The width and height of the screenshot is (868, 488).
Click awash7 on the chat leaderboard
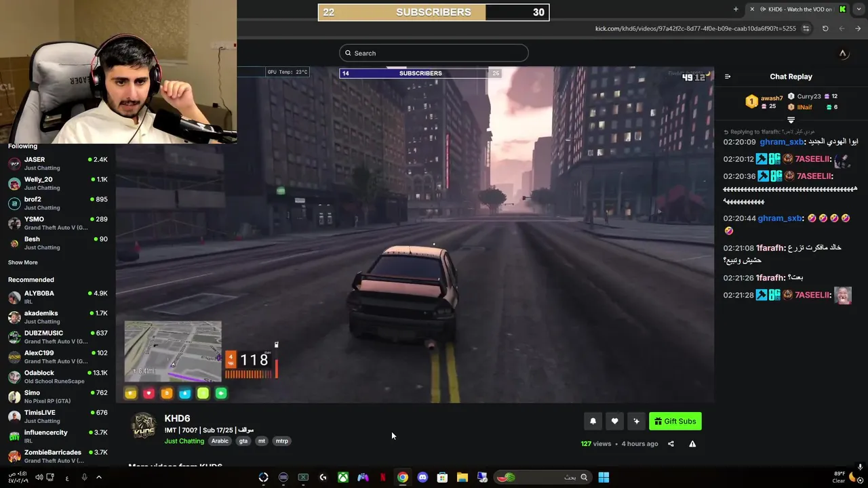pyautogui.click(x=772, y=98)
